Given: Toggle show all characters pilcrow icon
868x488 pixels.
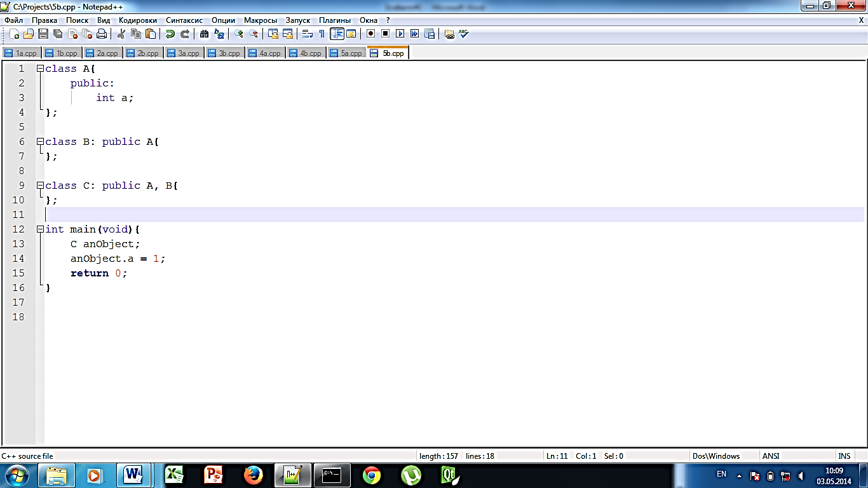Looking at the screenshot, I should tap(322, 34).
